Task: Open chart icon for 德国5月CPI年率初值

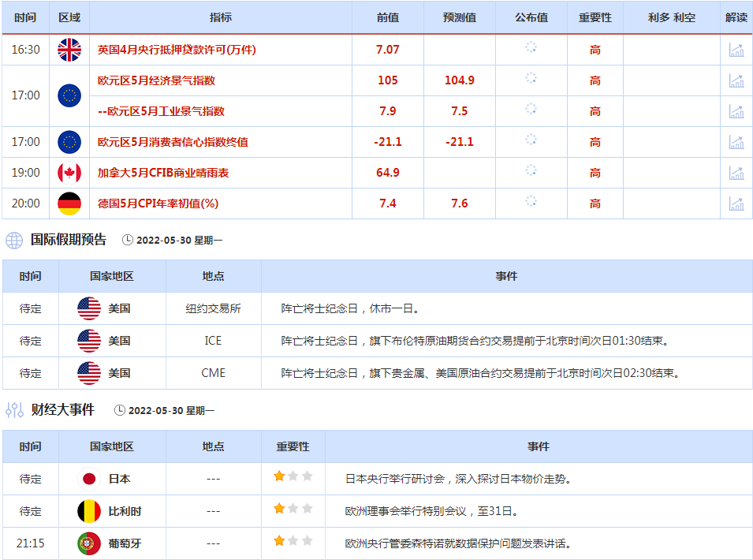Action: [736, 203]
